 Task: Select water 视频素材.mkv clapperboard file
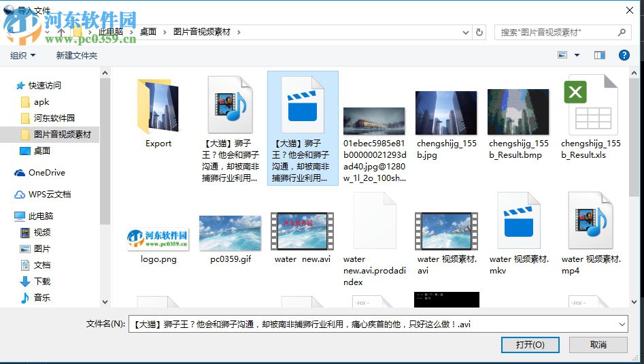(518, 234)
